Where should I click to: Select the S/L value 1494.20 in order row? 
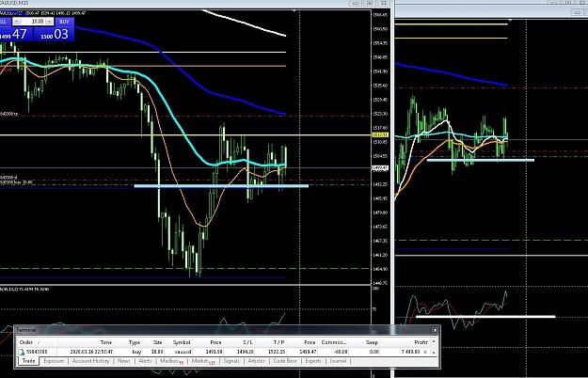[246, 353]
